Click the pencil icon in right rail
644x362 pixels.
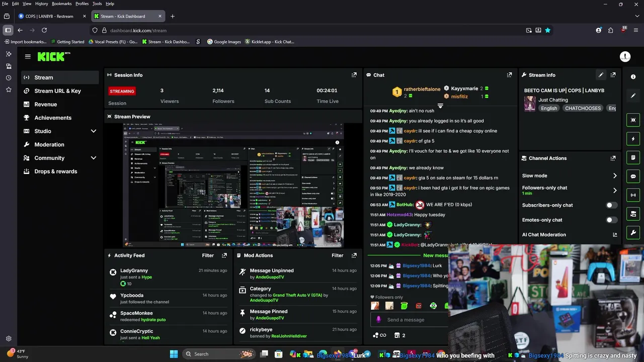633,96
